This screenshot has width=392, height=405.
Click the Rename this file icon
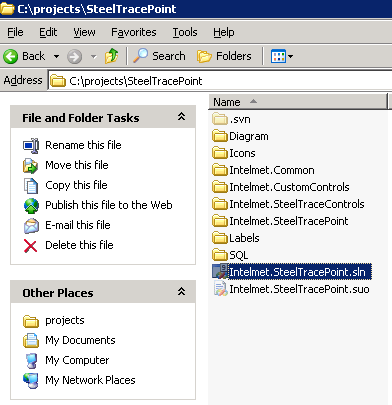31,146
